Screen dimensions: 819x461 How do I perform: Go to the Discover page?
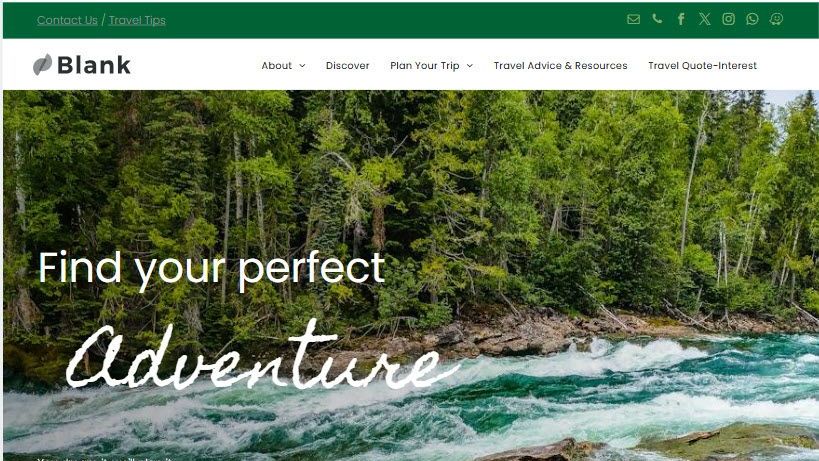[x=347, y=65]
